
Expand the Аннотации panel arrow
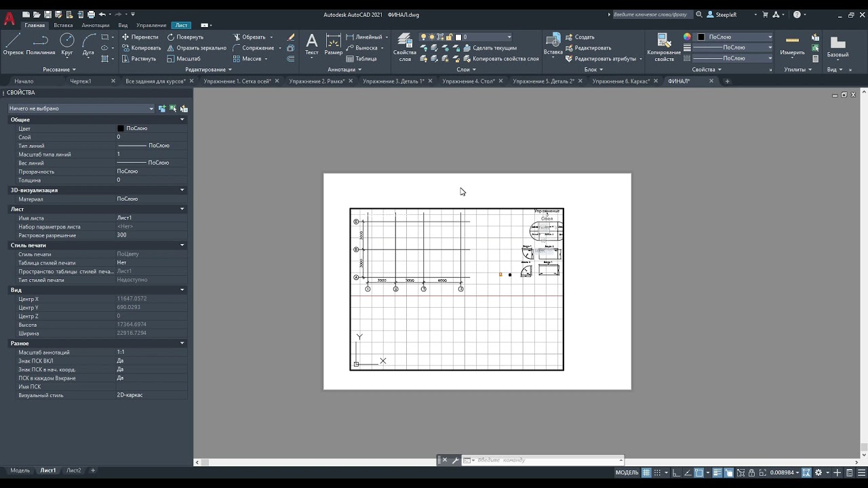[x=359, y=70]
